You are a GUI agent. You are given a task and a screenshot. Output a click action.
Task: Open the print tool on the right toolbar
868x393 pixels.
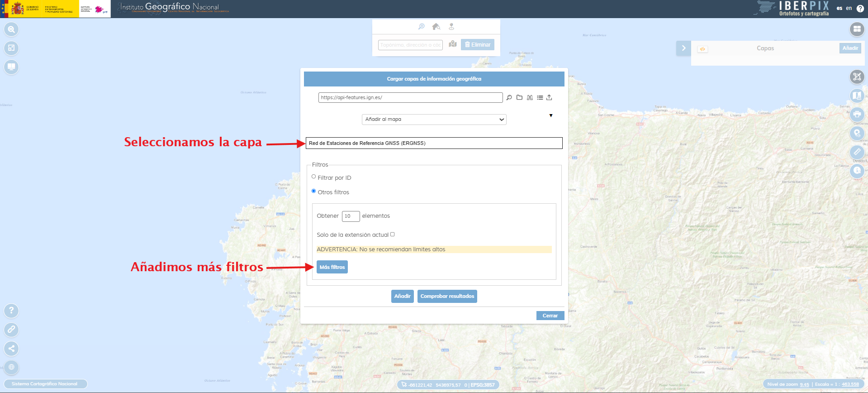[857, 114]
